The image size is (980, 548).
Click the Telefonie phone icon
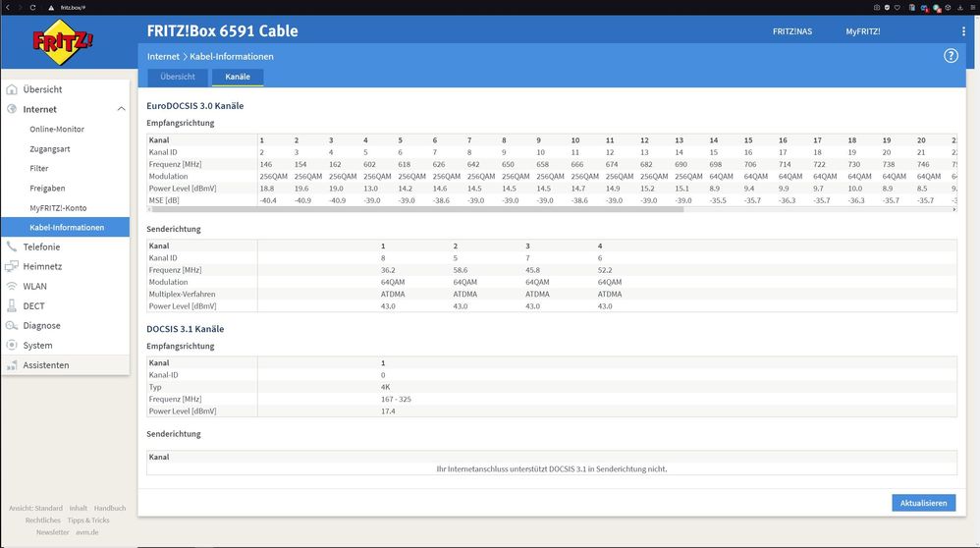coord(12,247)
